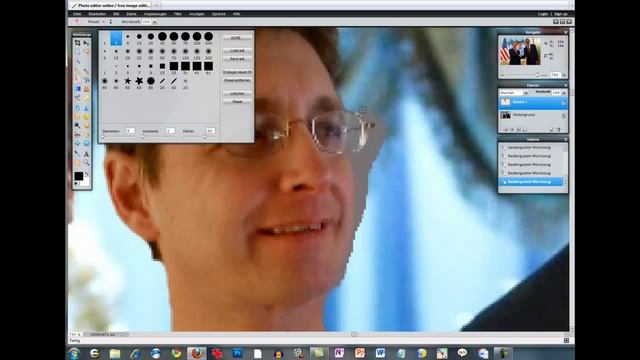
Task: Click the Diameter value input field
Action: click(x=130, y=131)
